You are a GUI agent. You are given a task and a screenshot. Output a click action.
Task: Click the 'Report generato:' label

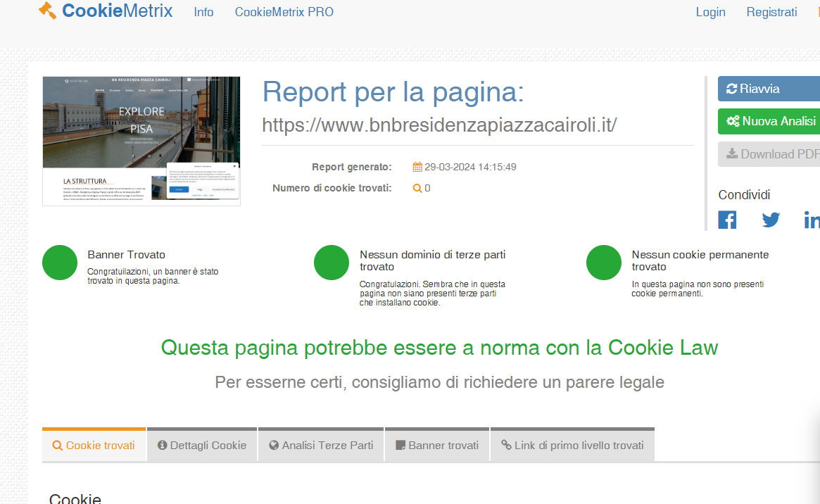(351, 167)
